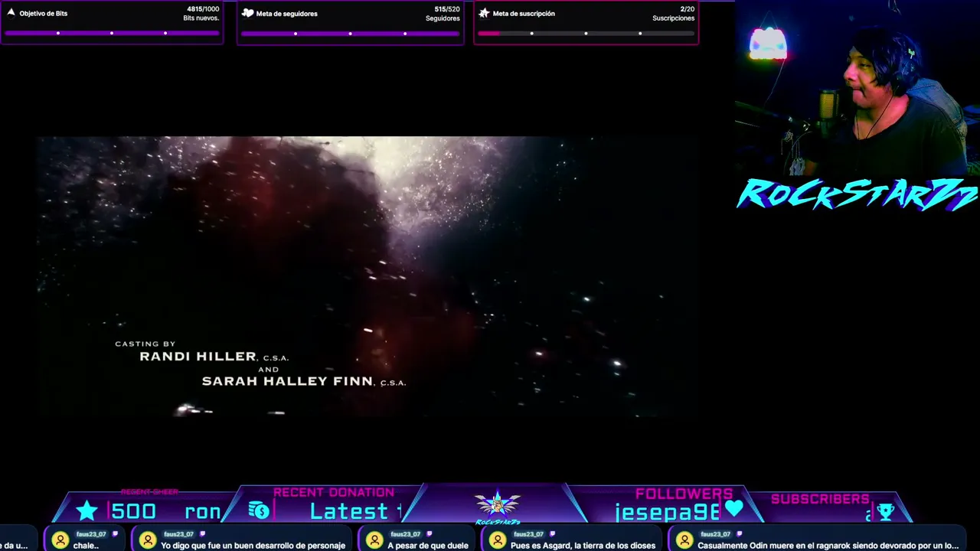Click the 'Suscripciones' label
This screenshot has width=980, height=551.
coord(674,18)
